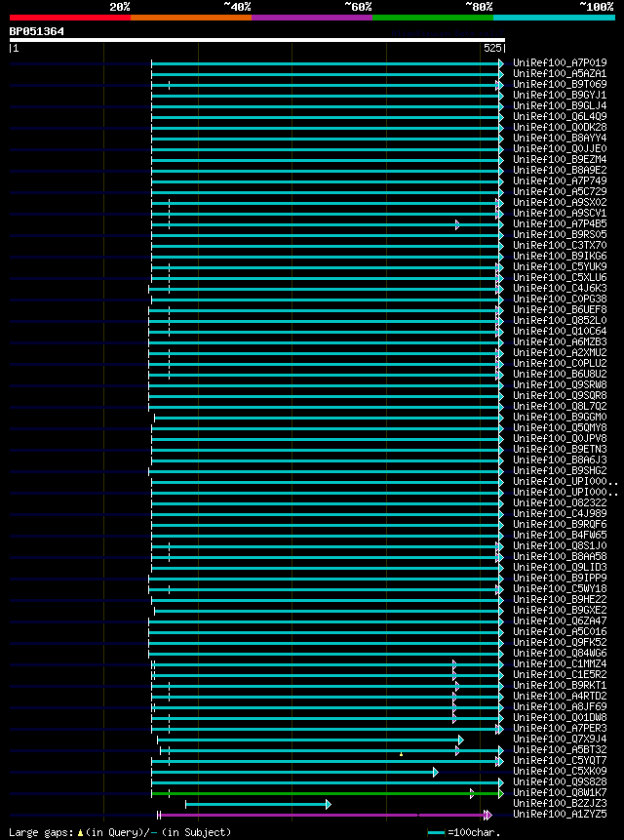Open hit UniRef100_O82322

click(560, 502)
